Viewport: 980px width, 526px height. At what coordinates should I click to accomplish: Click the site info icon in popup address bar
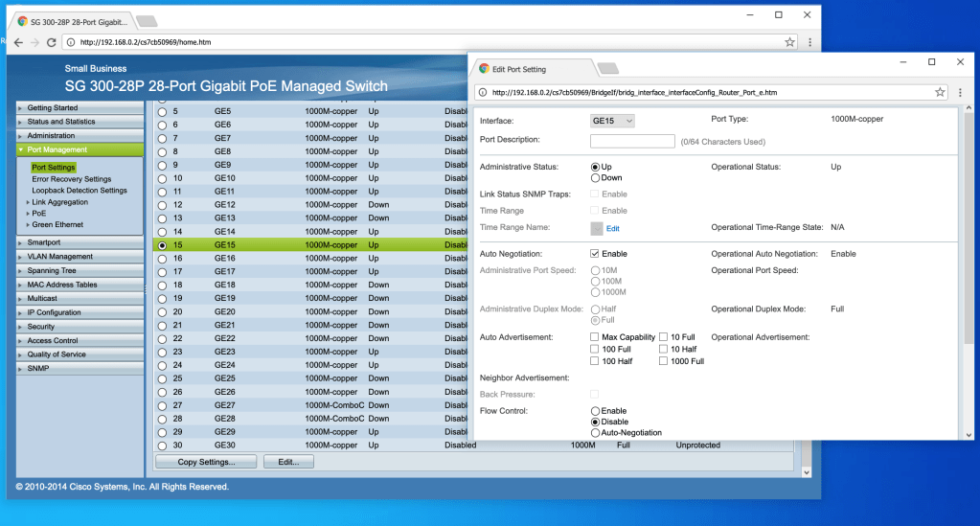[483, 92]
